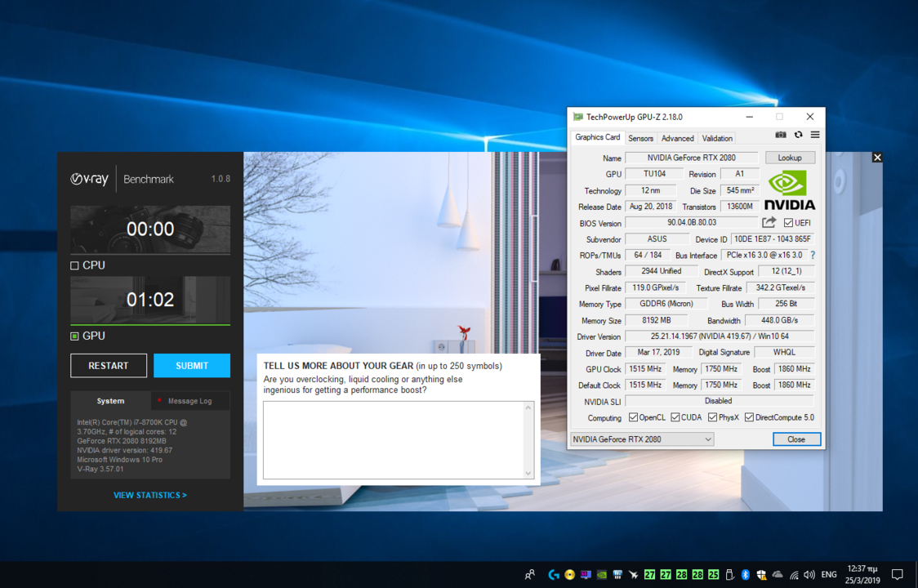918x588 pixels.
Task: Click the V-Ray logo
Action: coord(90,179)
